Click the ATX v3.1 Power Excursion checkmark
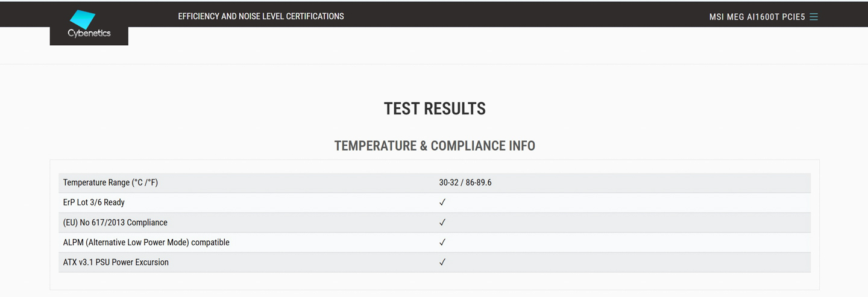The height and width of the screenshot is (297, 868). pos(442,262)
